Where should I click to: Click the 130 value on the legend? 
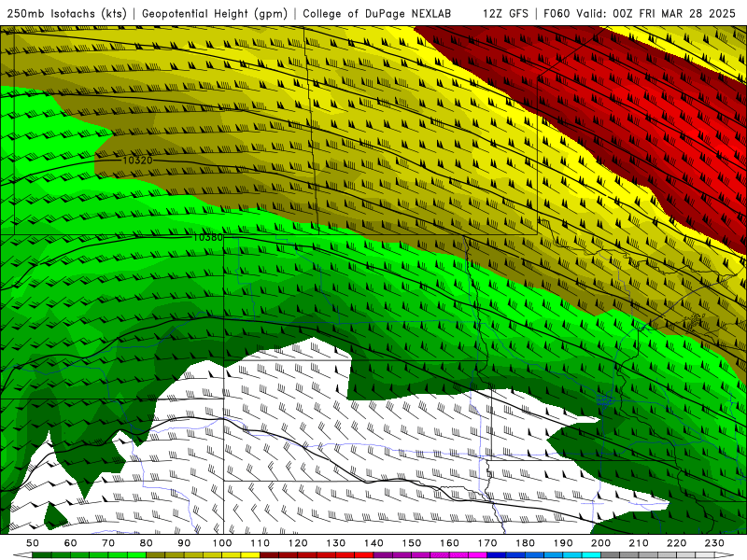[336, 543]
